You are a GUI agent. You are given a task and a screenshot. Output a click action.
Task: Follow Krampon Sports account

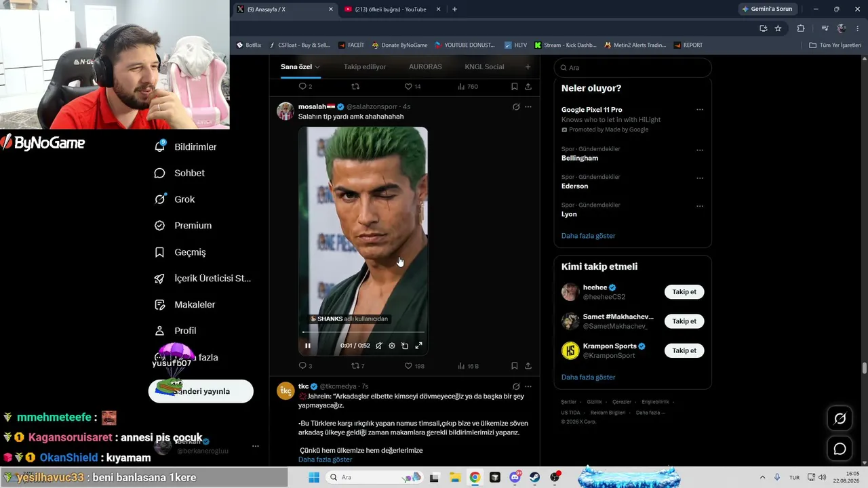point(684,350)
